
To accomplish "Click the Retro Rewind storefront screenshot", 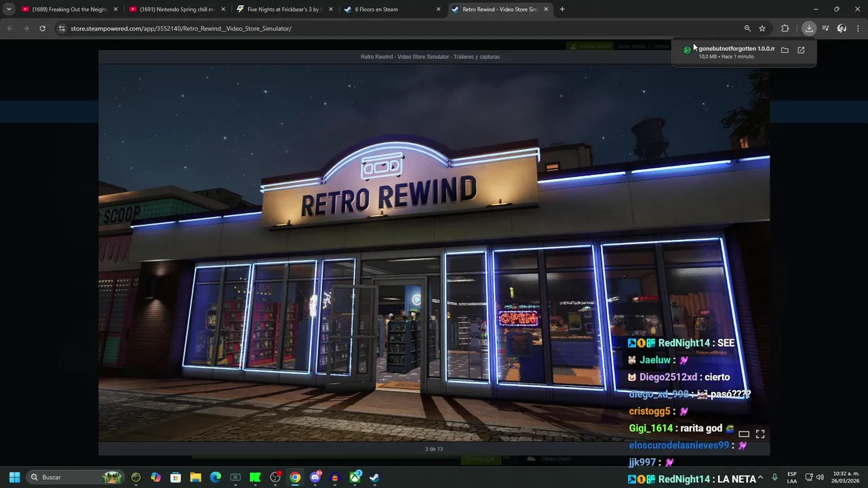I will (434, 253).
